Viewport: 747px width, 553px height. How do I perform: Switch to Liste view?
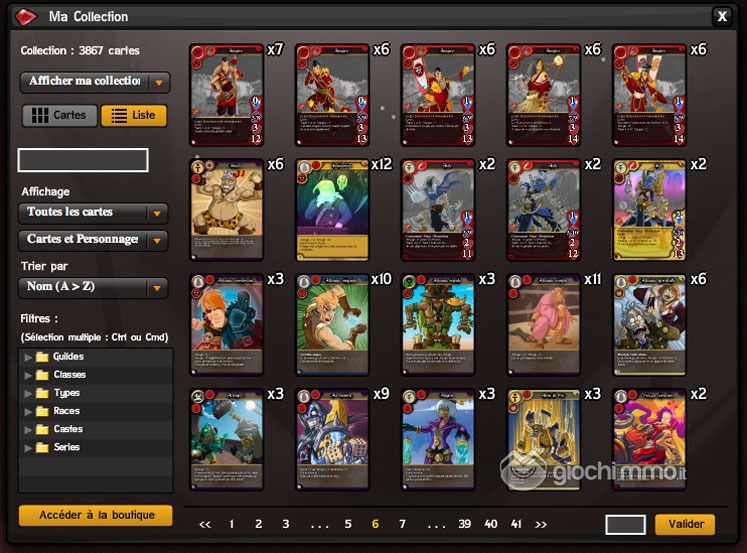pyautogui.click(x=134, y=115)
